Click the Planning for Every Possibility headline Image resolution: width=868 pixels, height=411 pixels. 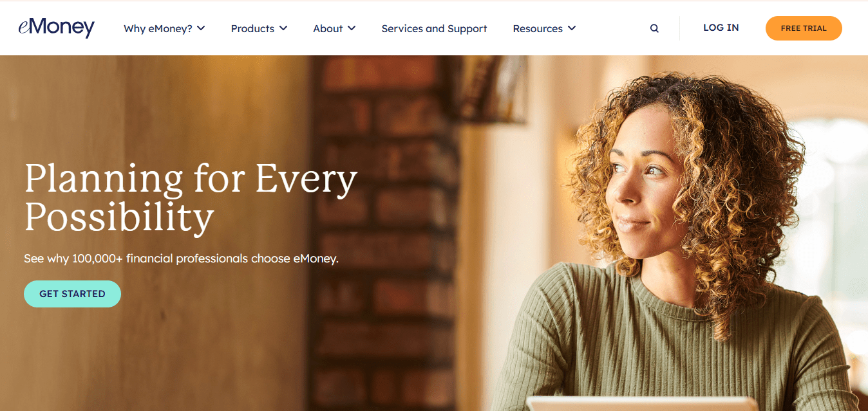(x=191, y=197)
